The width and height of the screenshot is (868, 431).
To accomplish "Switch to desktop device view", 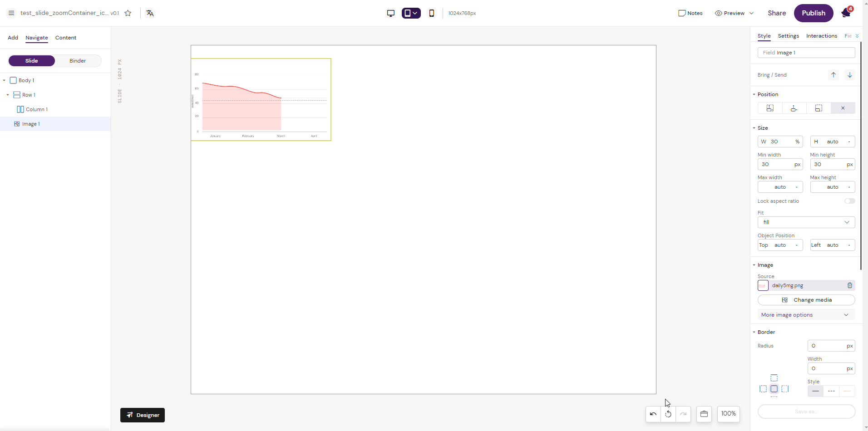I will [390, 13].
